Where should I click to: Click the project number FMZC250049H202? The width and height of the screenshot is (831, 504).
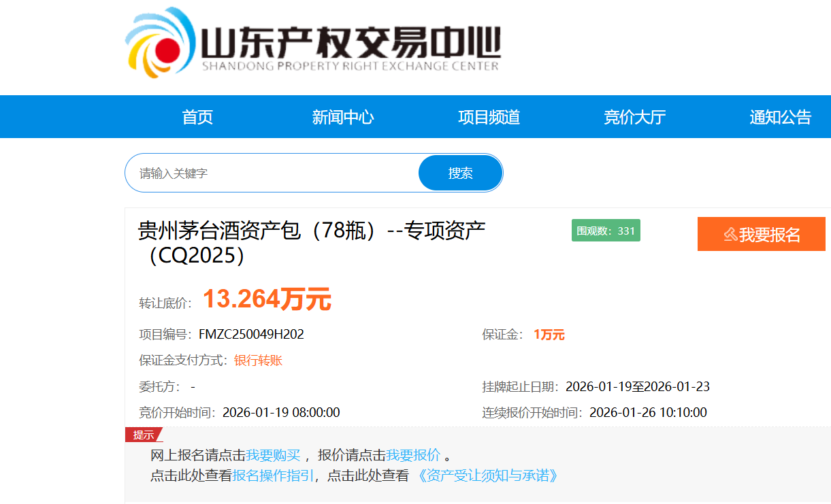pos(251,335)
